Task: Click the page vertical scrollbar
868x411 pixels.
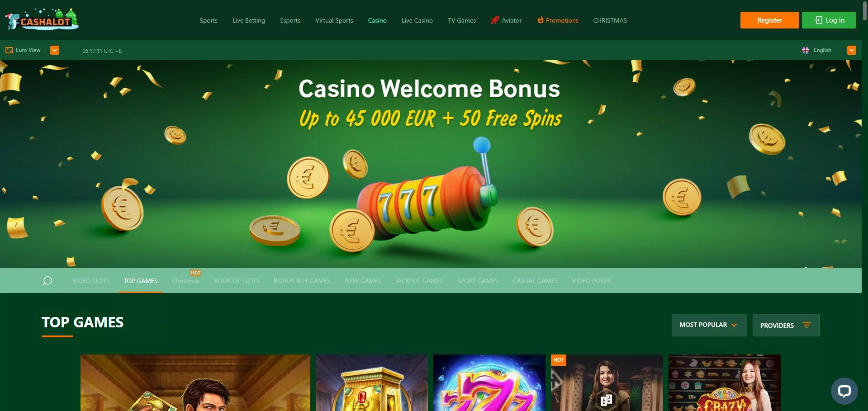Action: pos(865,205)
